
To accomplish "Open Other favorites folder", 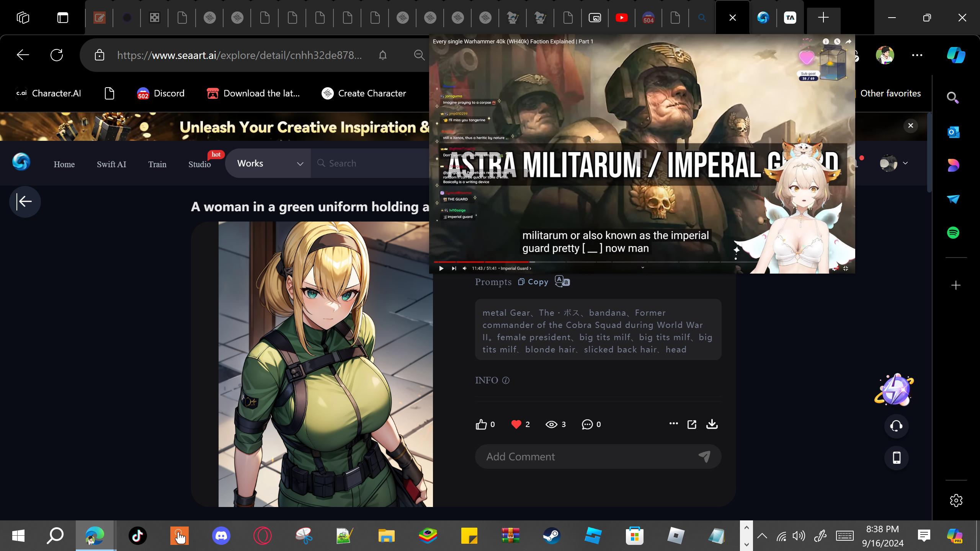I will coord(890,93).
